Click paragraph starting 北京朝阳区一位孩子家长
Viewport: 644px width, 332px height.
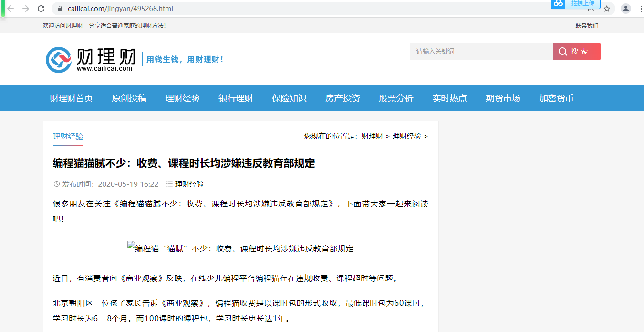(239, 311)
